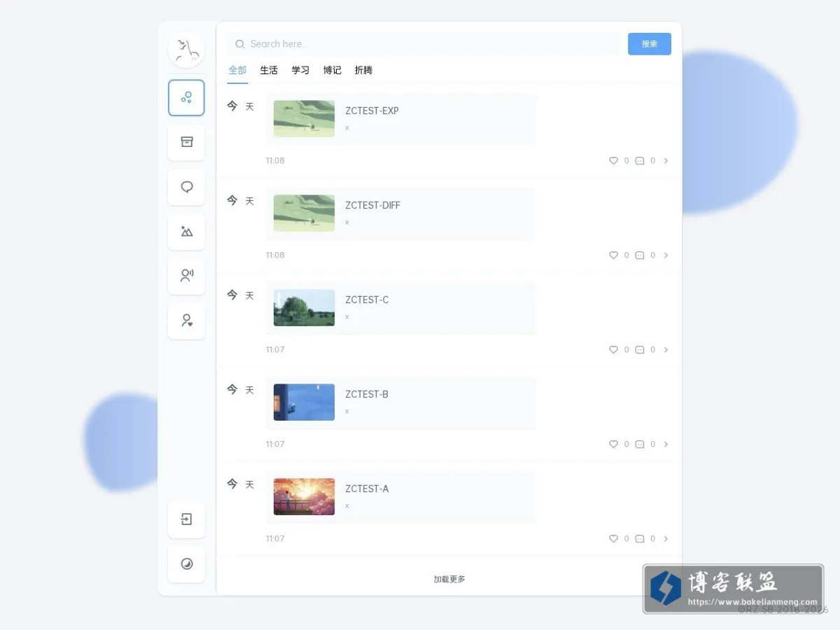Open comments icon on ZCTEST-B post
The image size is (840, 630).
click(x=640, y=444)
